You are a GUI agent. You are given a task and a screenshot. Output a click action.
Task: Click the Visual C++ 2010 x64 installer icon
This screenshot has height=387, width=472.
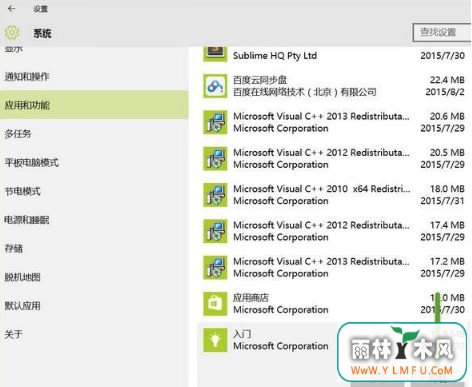215,195
